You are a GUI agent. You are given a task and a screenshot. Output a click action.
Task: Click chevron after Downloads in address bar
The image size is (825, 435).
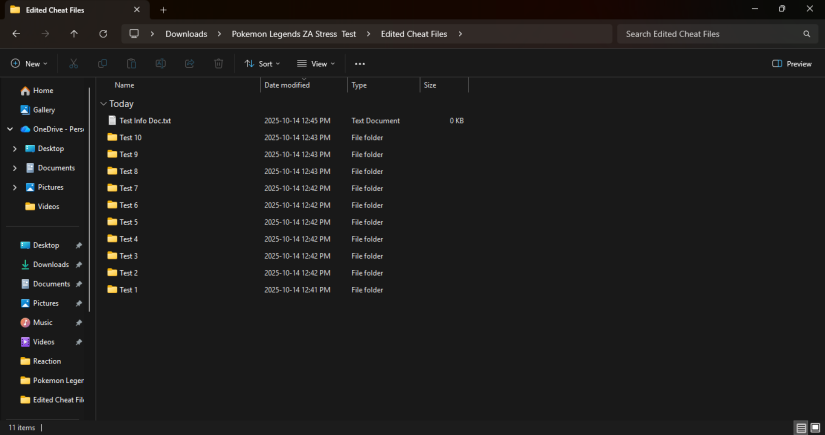click(x=219, y=34)
